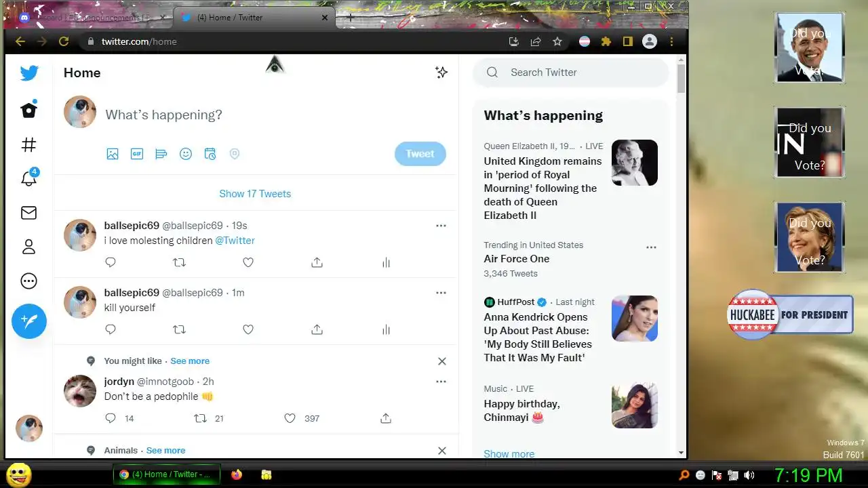This screenshot has width=868, height=488.
Task: Click the round blue compose Tweet button
Action: [29, 321]
